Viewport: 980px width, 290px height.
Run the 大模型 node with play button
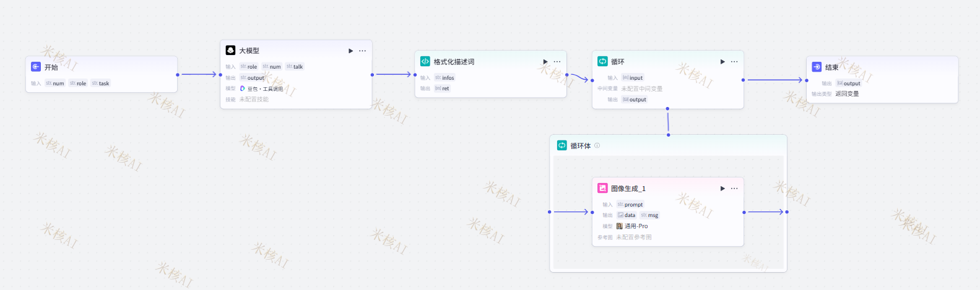click(x=350, y=51)
